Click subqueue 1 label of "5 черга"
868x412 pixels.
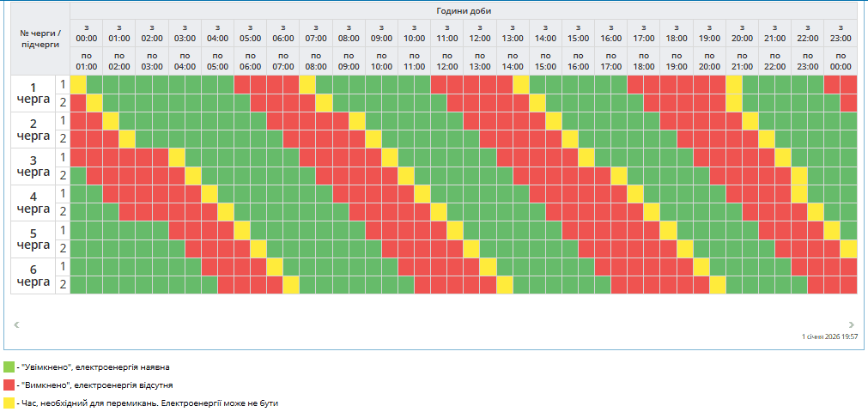(62, 229)
